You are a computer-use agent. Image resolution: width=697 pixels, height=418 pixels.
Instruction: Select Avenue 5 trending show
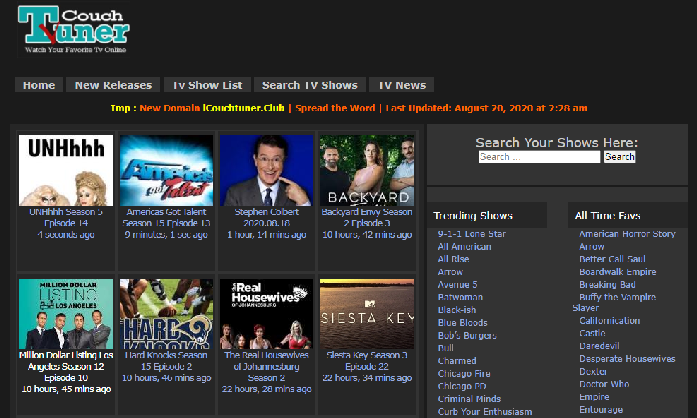coord(457,285)
